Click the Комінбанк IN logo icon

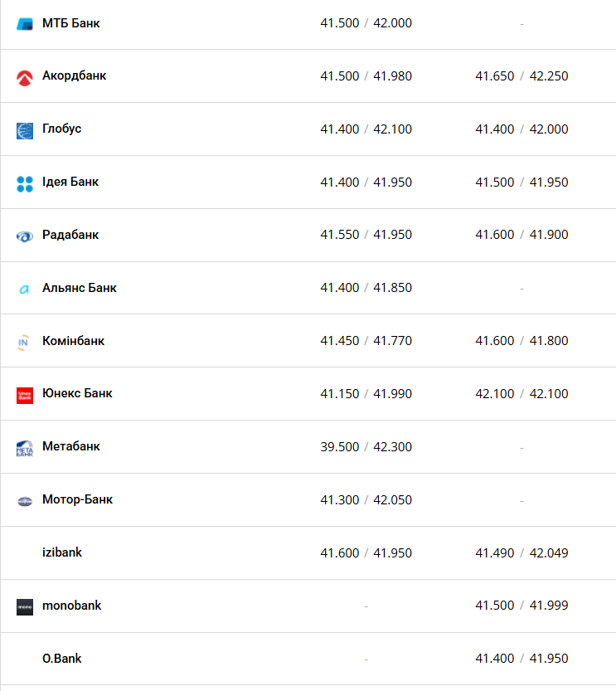(23, 343)
